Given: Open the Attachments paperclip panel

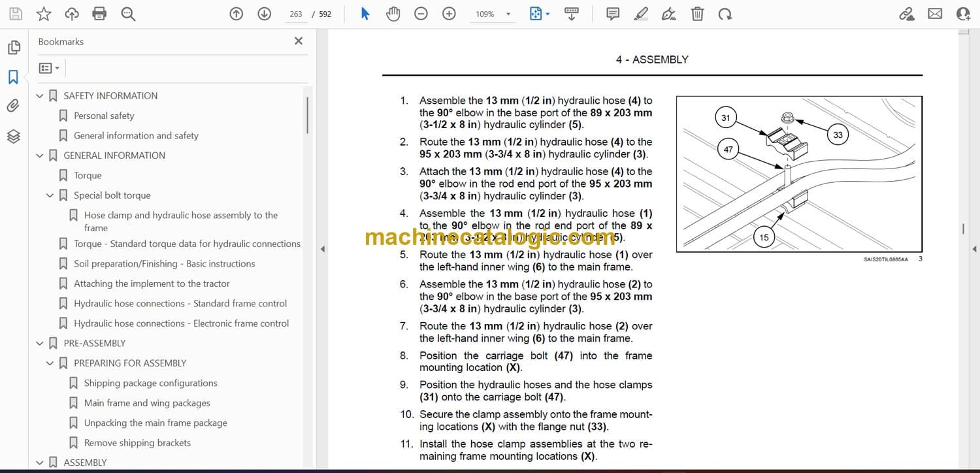Looking at the screenshot, I should coord(14,106).
